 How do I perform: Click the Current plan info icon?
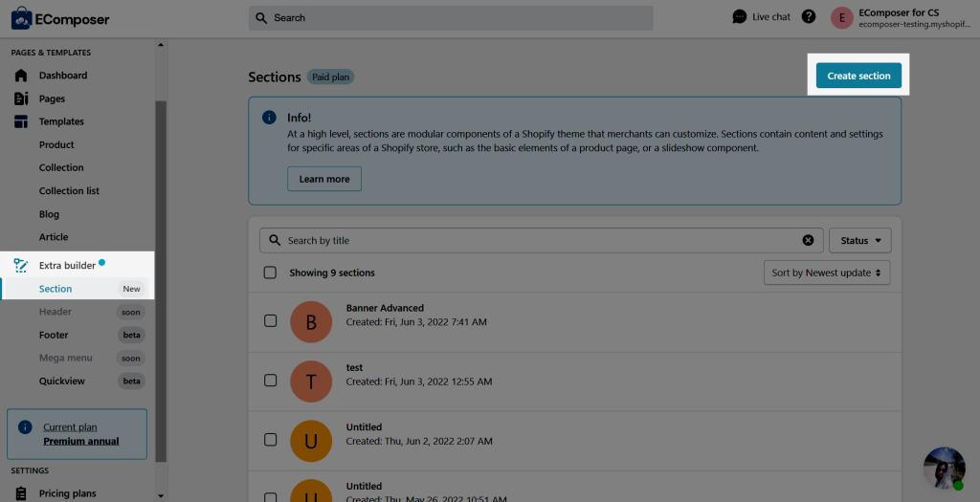click(25, 427)
